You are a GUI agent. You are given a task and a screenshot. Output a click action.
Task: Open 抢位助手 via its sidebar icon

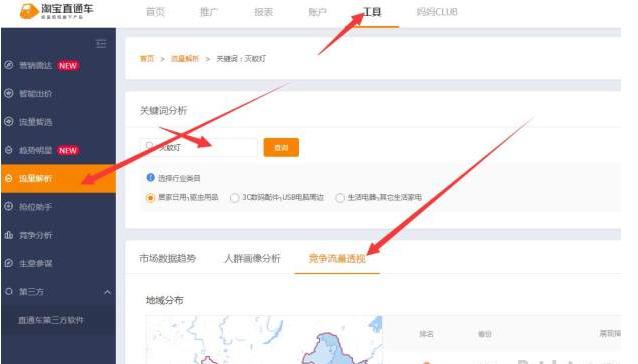(9, 207)
